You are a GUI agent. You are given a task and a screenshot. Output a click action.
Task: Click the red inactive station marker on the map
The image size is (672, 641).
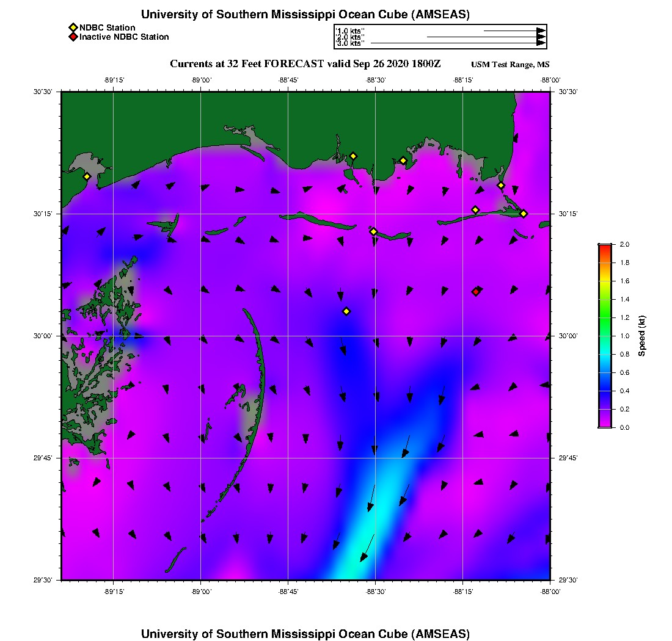475,292
